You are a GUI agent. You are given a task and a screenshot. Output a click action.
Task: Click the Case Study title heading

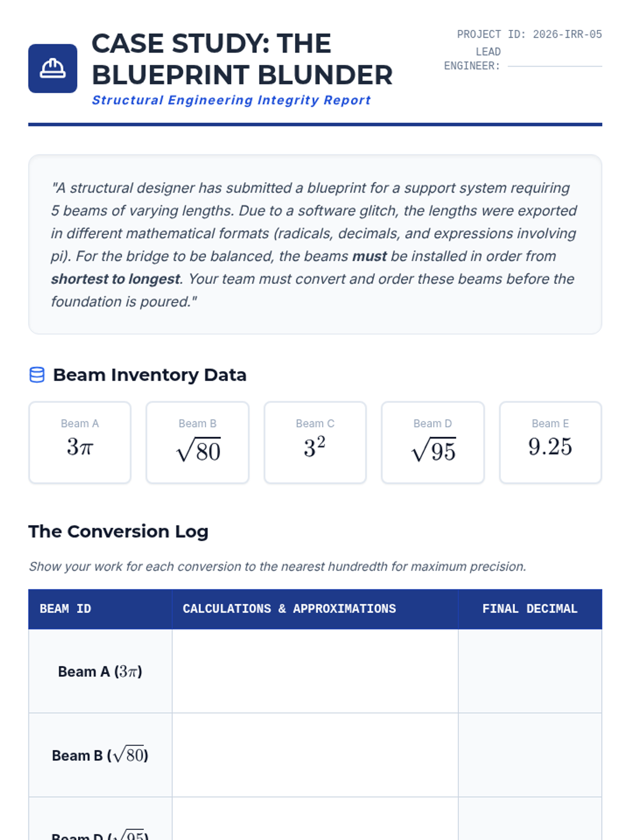pyautogui.click(x=242, y=59)
